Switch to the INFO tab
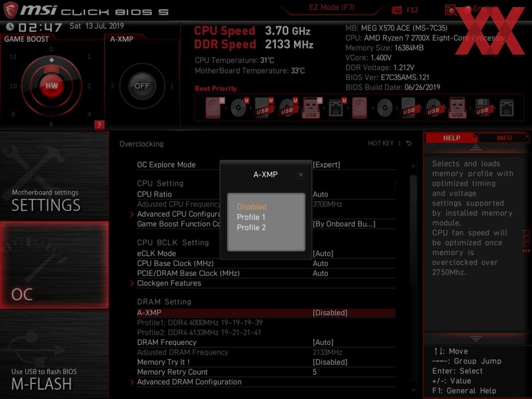The height and width of the screenshot is (399, 532). coord(504,138)
